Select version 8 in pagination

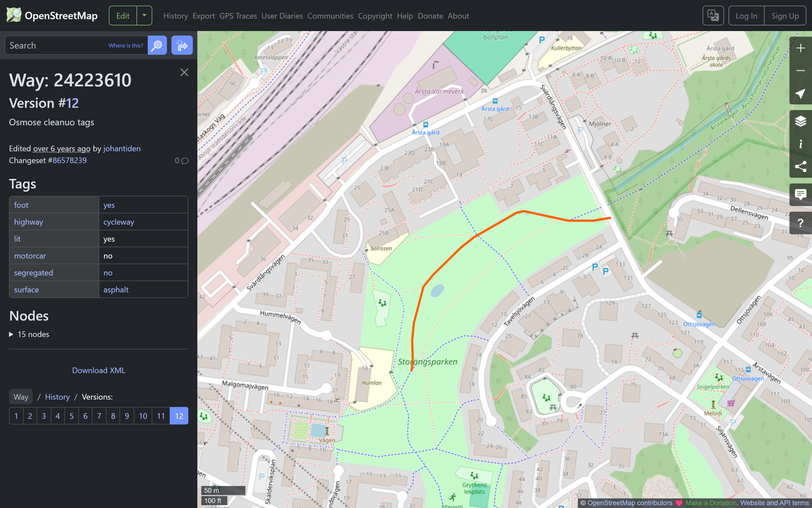(x=113, y=416)
